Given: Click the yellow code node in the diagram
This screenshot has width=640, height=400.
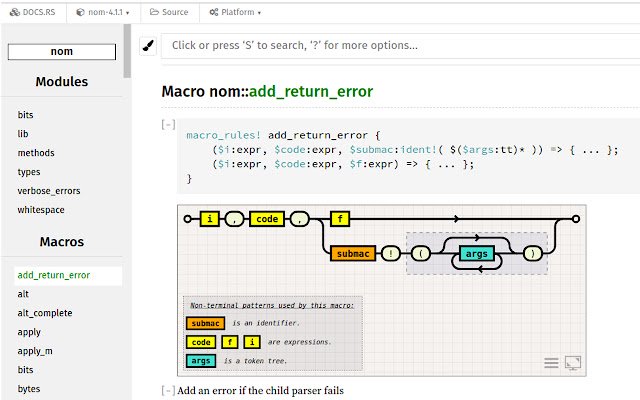Looking at the screenshot, I should tap(266, 218).
